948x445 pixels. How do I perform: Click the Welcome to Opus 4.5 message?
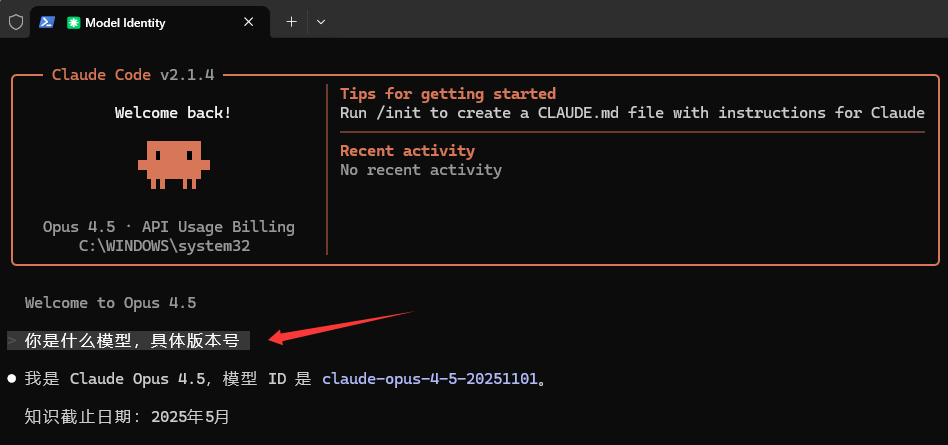(111, 303)
